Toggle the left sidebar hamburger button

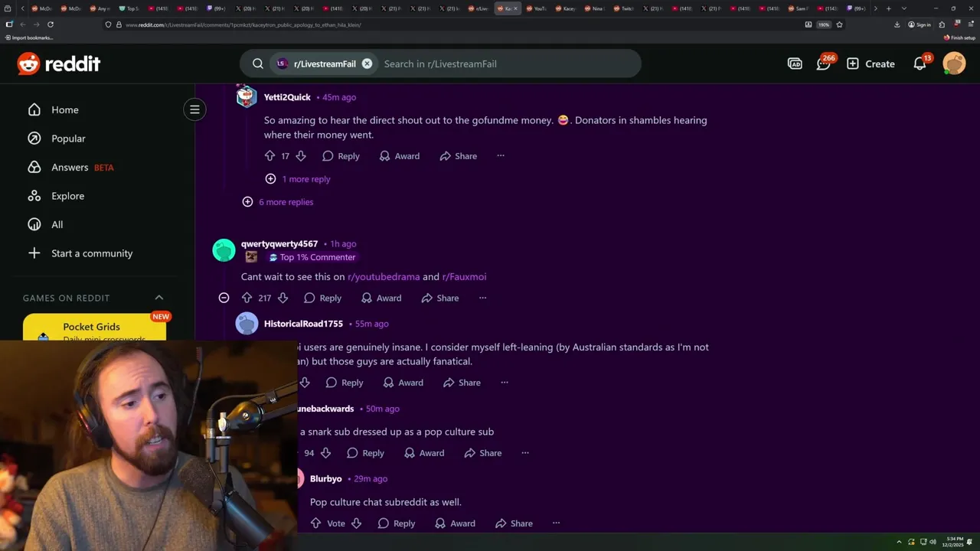point(194,109)
